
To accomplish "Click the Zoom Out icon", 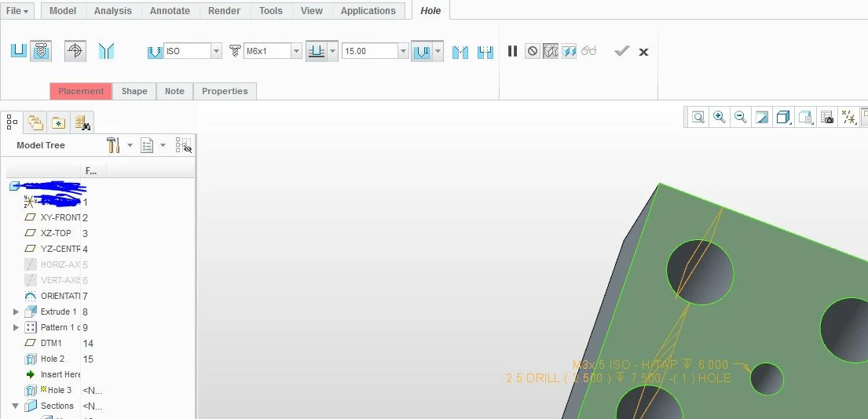I will tap(741, 117).
